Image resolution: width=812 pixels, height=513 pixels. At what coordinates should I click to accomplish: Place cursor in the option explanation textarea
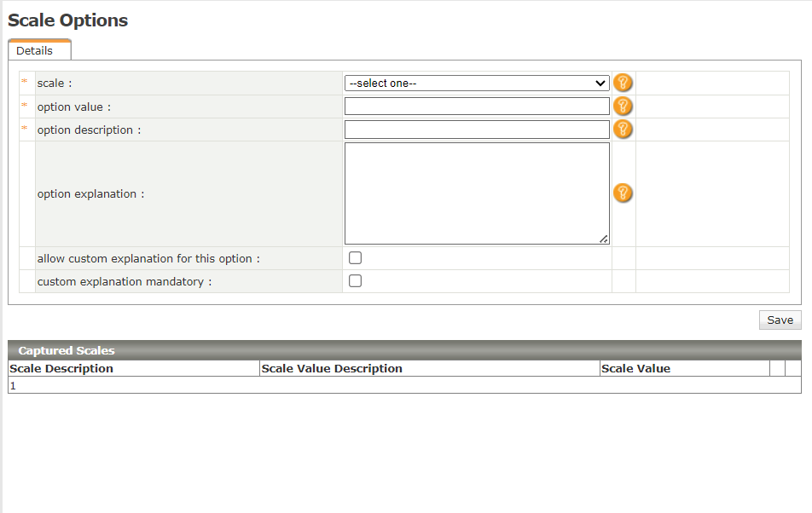pos(477,193)
